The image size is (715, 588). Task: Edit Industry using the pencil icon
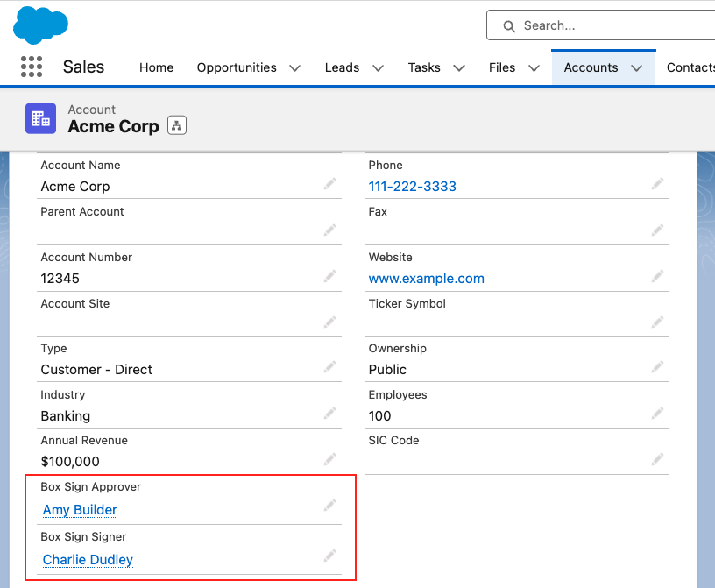click(329, 414)
